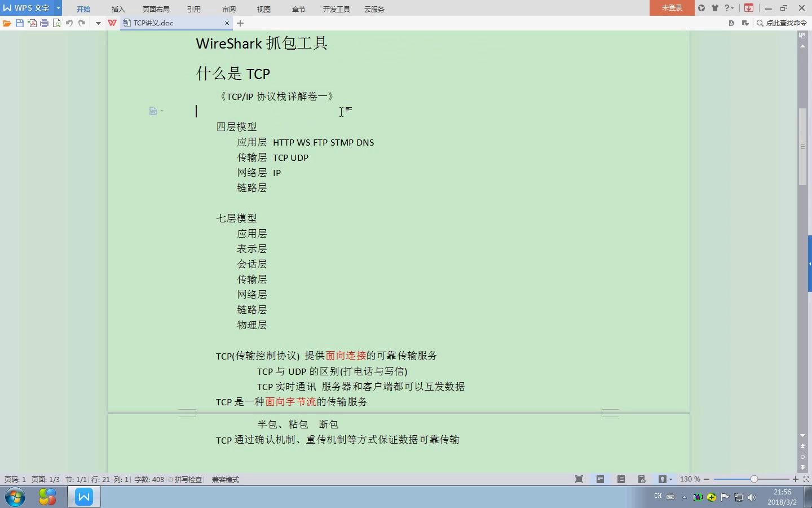The width and height of the screenshot is (812, 508).
Task: Open the 开始 ribbon tab
Action: click(x=83, y=9)
